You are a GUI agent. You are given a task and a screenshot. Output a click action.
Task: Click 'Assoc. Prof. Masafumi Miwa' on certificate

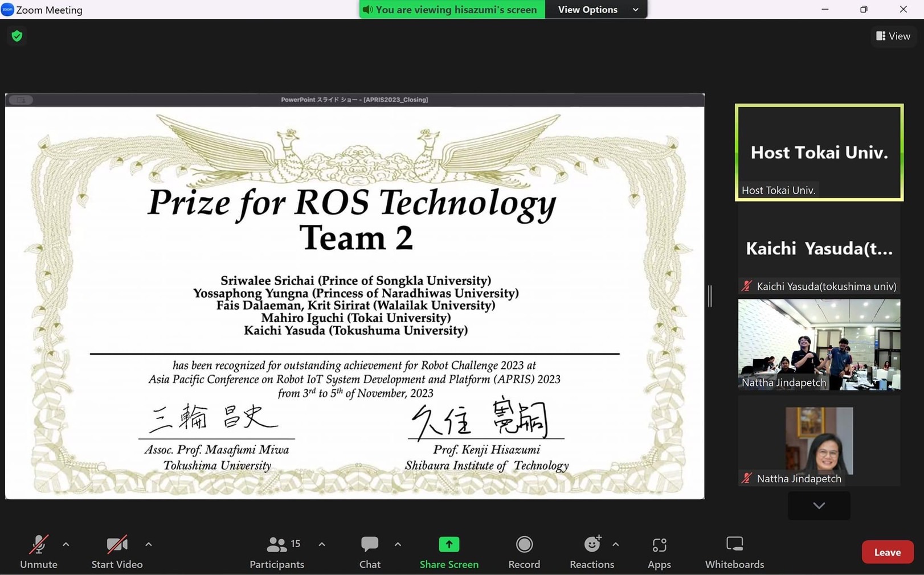(x=216, y=450)
